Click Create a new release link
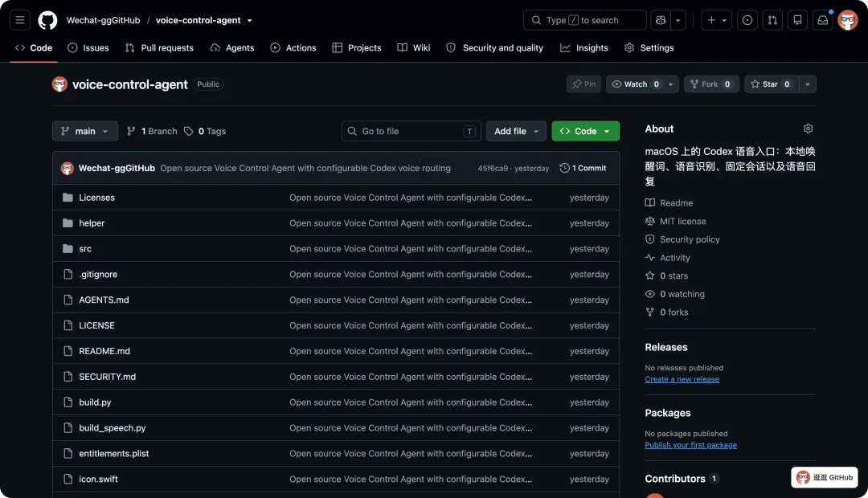Image resolution: width=868 pixels, height=498 pixels. [x=682, y=380]
